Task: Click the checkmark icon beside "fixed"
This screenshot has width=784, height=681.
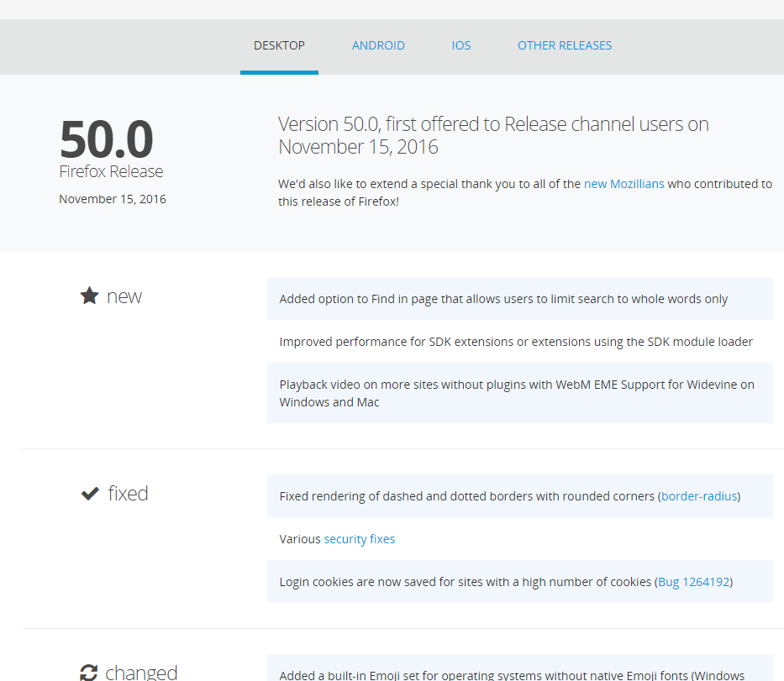Action: coord(90,494)
